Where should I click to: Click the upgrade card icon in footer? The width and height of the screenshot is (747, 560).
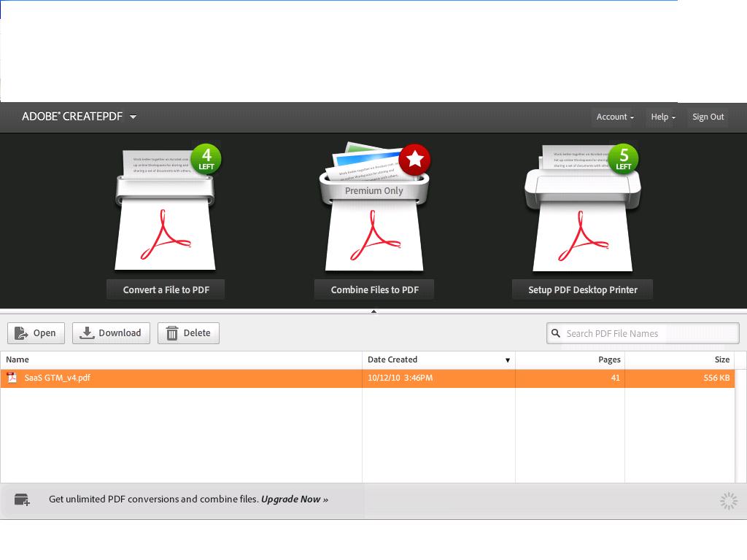[22, 499]
